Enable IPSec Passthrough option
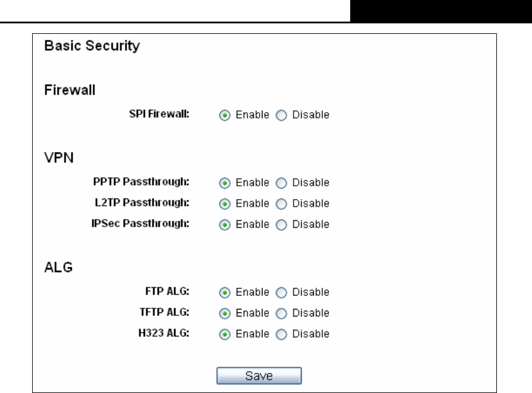 [224, 225]
